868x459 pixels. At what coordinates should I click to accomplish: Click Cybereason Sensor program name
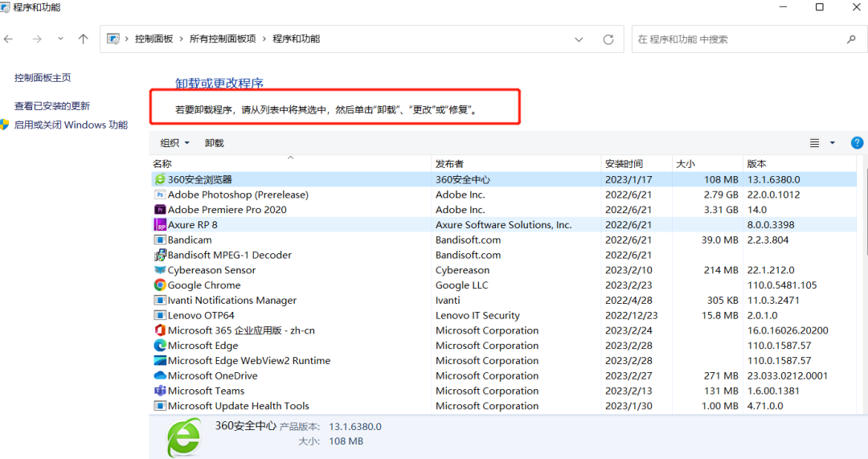click(x=211, y=270)
